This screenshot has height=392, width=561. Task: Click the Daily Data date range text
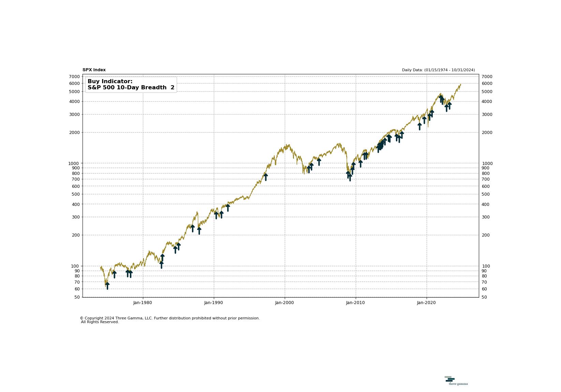pyautogui.click(x=438, y=70)
